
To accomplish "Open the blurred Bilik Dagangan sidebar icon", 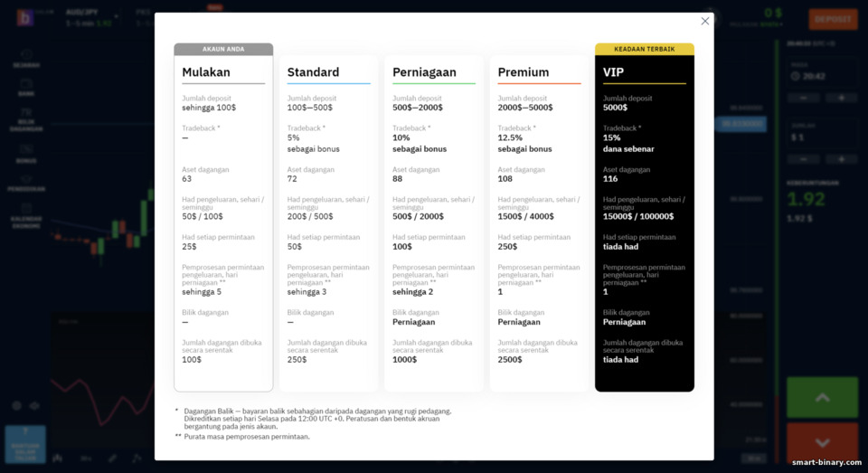I will (26, 119).
